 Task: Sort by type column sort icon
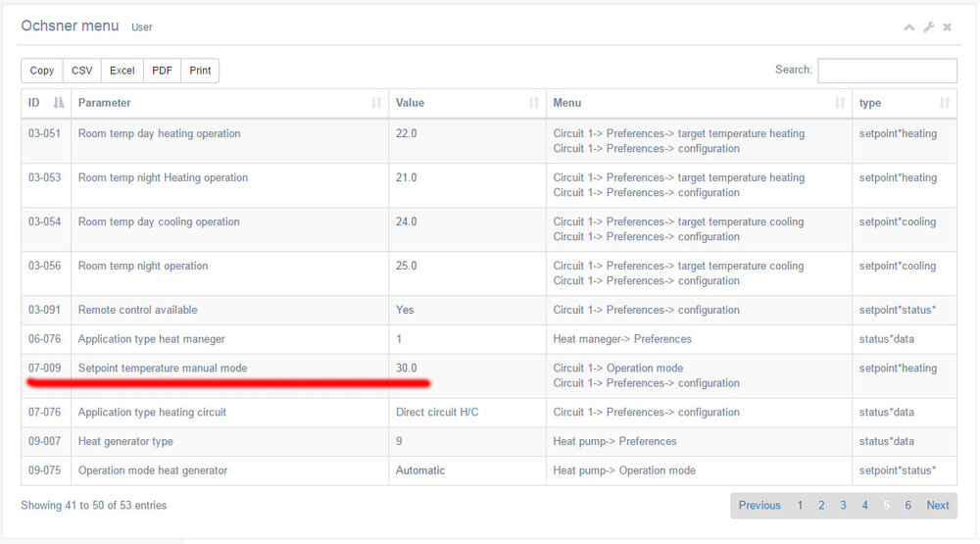[x=945, y=103]
